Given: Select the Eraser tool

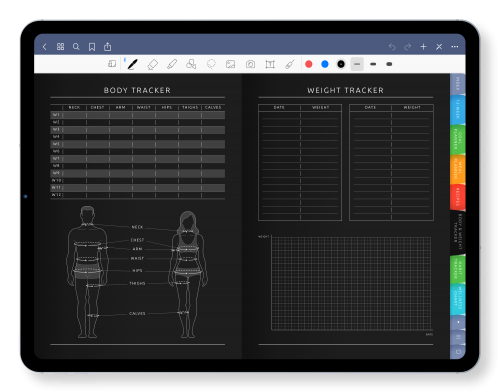Looking at the screenshot, I should 152,64.
